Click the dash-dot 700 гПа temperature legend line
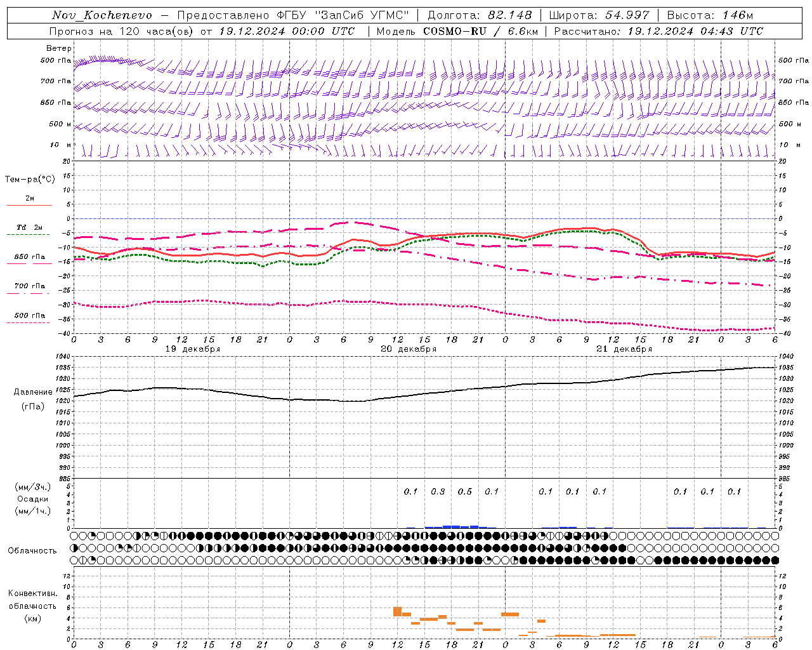This screenshot has width=812, height=650. point(29,293)
